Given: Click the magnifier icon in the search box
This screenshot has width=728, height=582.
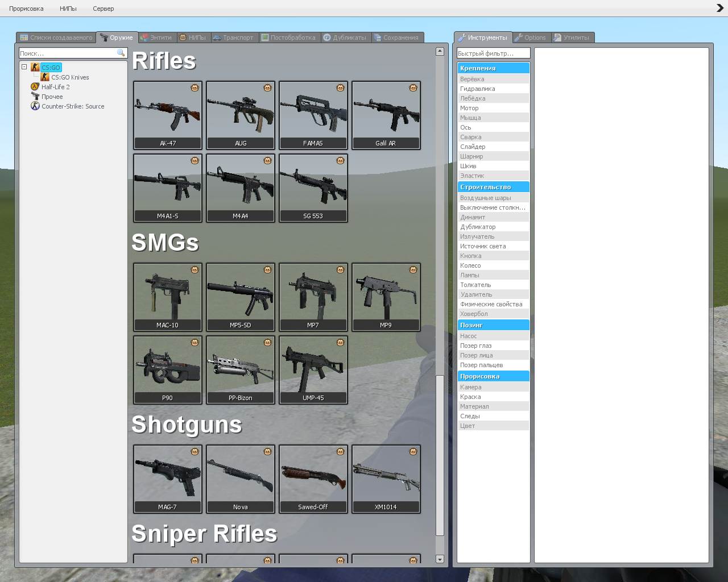Looking at the screenshot, I should (121, 53).
